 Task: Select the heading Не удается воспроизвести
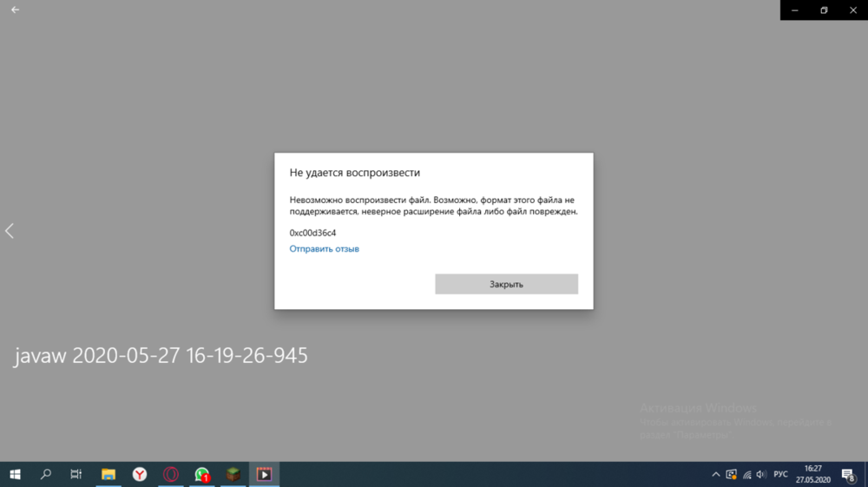coord(355,173)
